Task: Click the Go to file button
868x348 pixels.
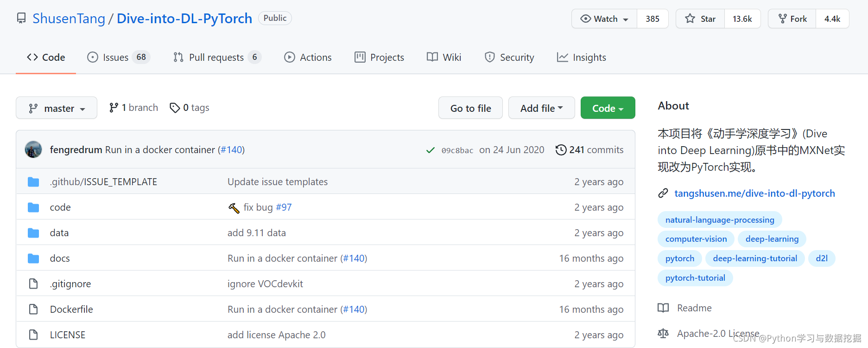Action: [x=470, y=108]
